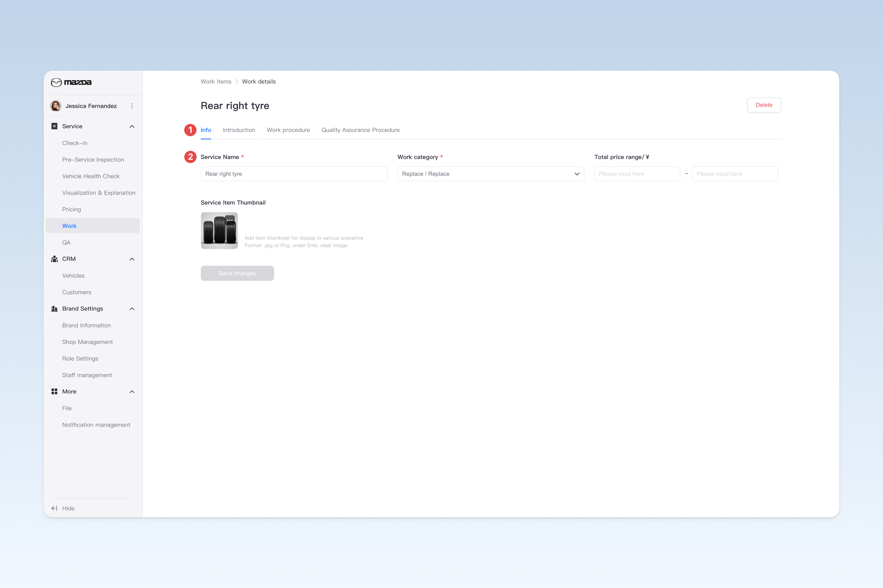
Task: Click the Brand Settings building icon
Action: coord(54,309)
